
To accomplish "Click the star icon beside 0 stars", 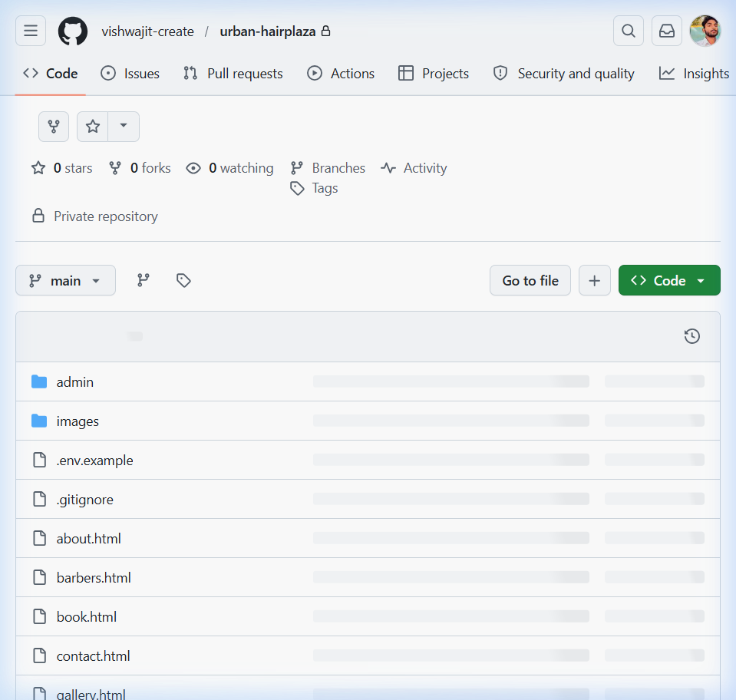I will (x=38, y=167).
